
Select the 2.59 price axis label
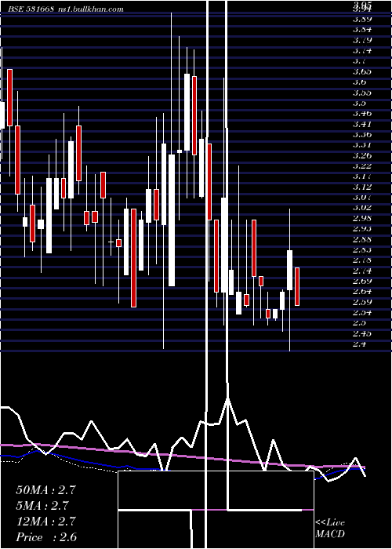click(x=362, y=302)
